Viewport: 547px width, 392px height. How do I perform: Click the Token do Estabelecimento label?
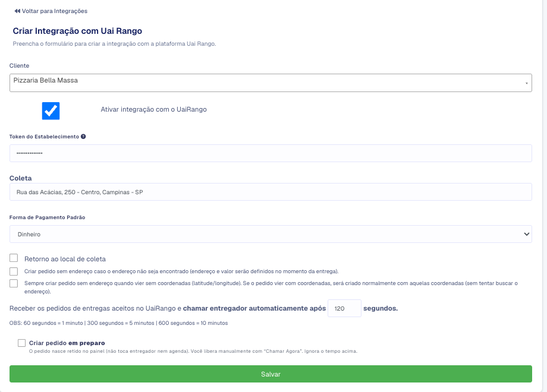pos(45,137)
